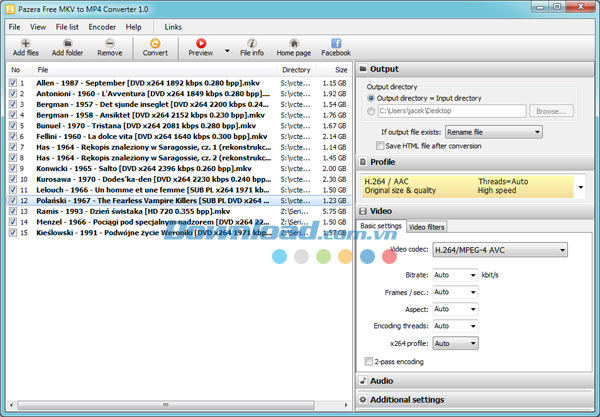Enable 2-pass encoding checkbox
This screenshot has width=600, height=417.
368,362
